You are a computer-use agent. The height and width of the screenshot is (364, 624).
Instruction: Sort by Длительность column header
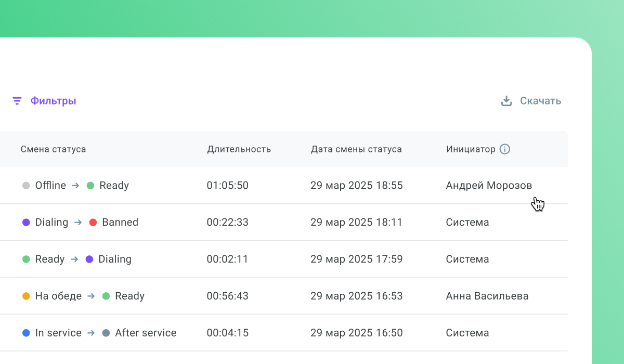point(239,149)
